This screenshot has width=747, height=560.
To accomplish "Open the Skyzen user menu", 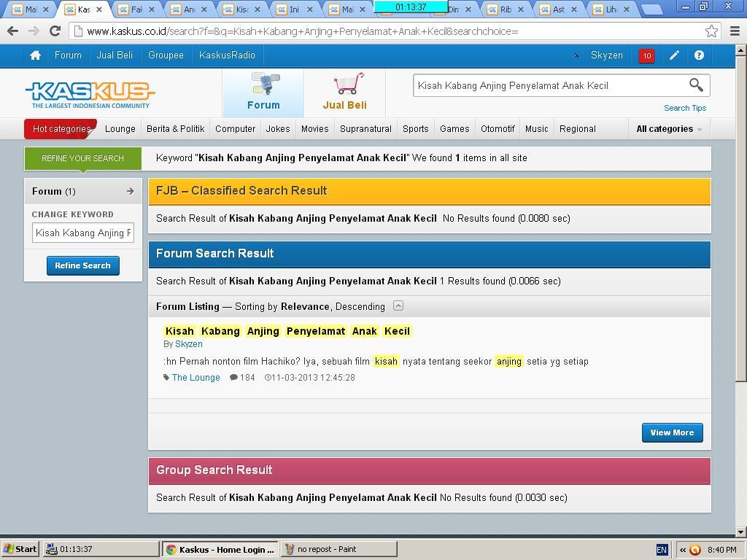I will point(606,55).
